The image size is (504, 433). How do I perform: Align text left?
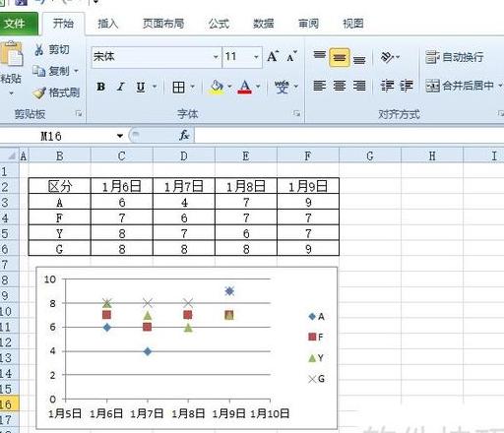click(319, 86)
